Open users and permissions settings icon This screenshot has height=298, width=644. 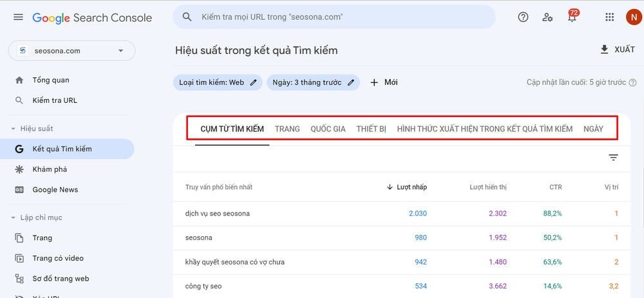tap(547, 17)
